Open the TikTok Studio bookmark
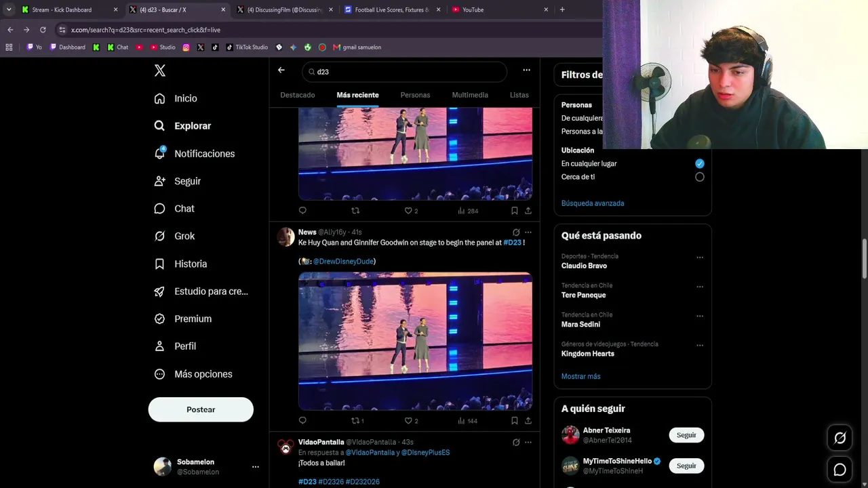The height and width of the screenshot is (488, 868). tap(247, 47)
